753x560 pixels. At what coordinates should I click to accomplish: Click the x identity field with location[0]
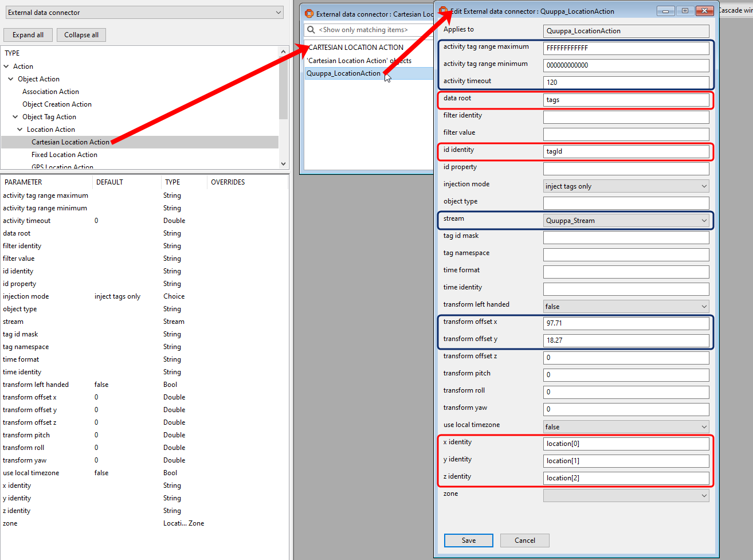click(626, 444)
